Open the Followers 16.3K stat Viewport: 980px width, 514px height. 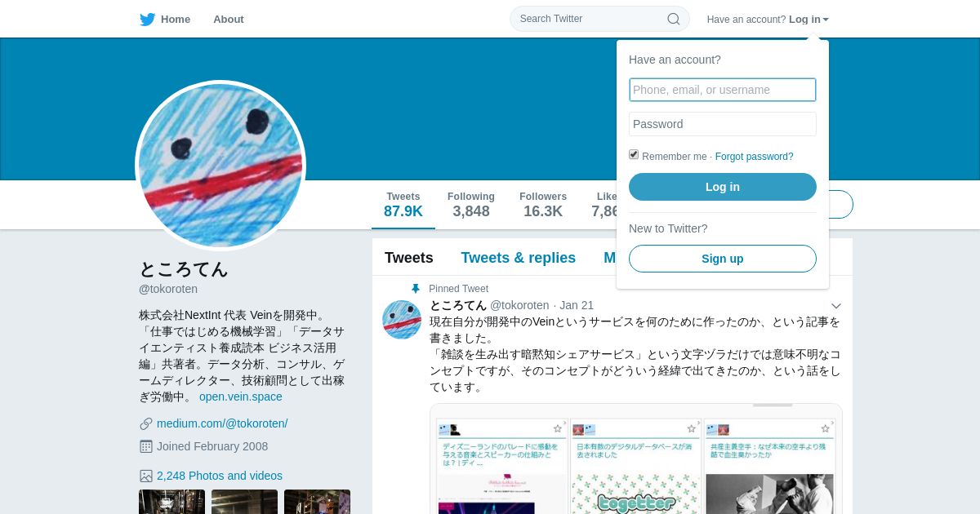[x=543, y=205]
